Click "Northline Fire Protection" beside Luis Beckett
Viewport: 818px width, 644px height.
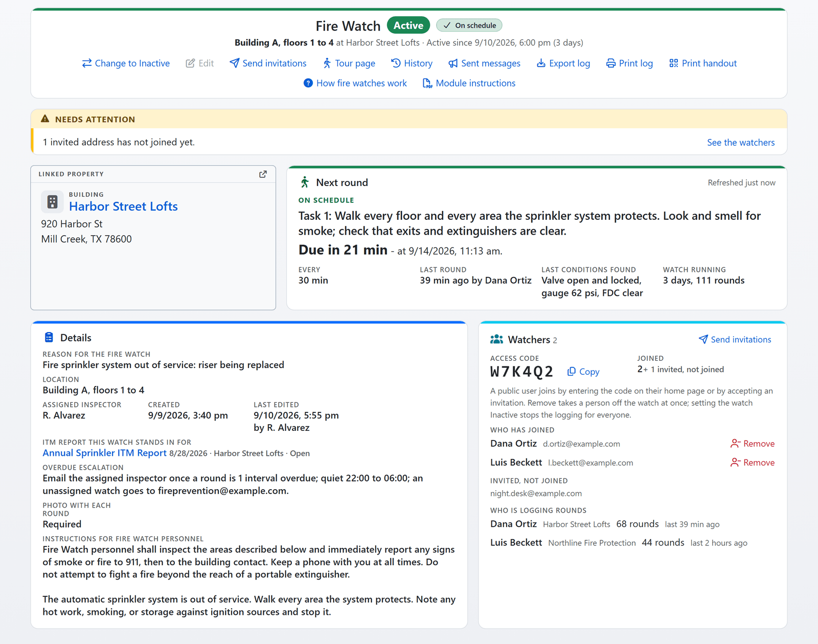click(x=592, y=543)
